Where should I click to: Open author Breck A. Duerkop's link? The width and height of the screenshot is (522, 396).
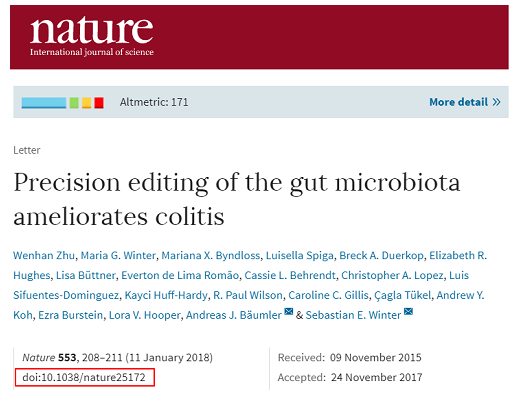381,255
